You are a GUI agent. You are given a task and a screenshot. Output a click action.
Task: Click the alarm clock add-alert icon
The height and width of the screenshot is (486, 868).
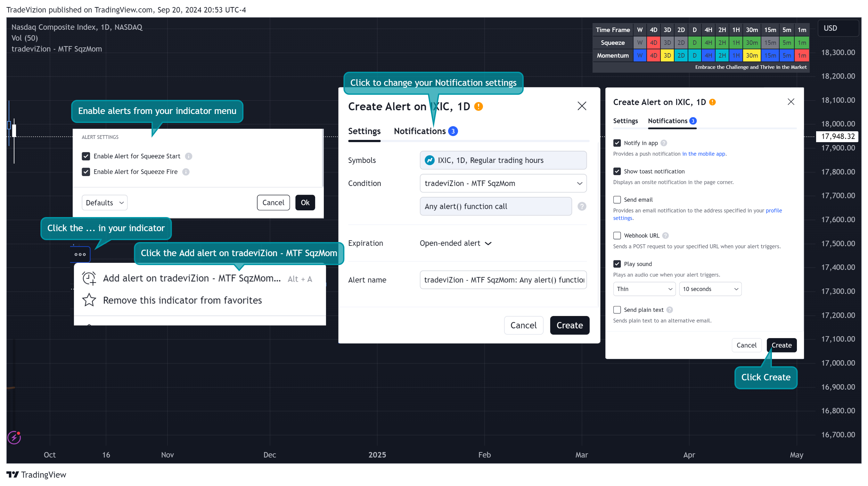tap(89, 278)
